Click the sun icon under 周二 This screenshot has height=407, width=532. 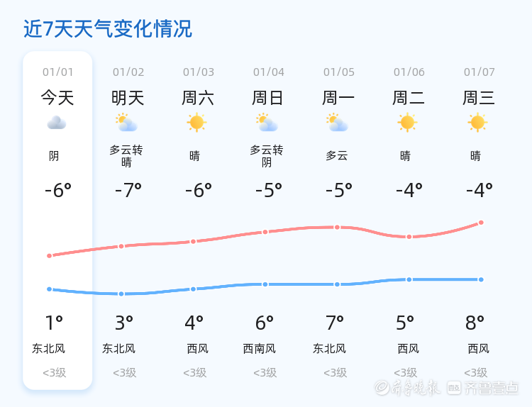(x=408, y=123)
